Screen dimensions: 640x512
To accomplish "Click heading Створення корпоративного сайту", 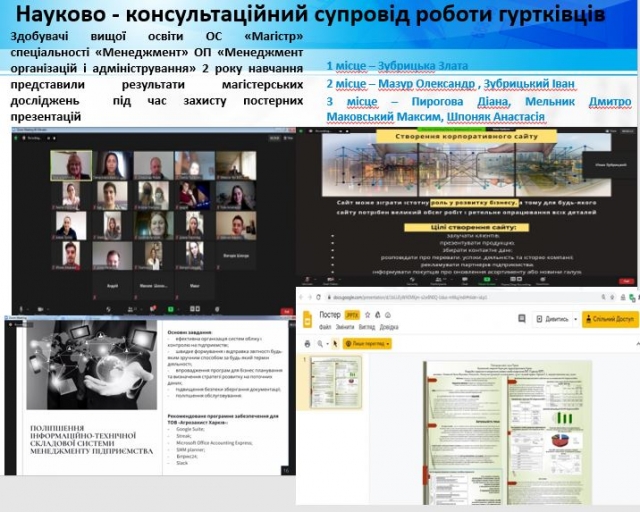I will 467,136.
